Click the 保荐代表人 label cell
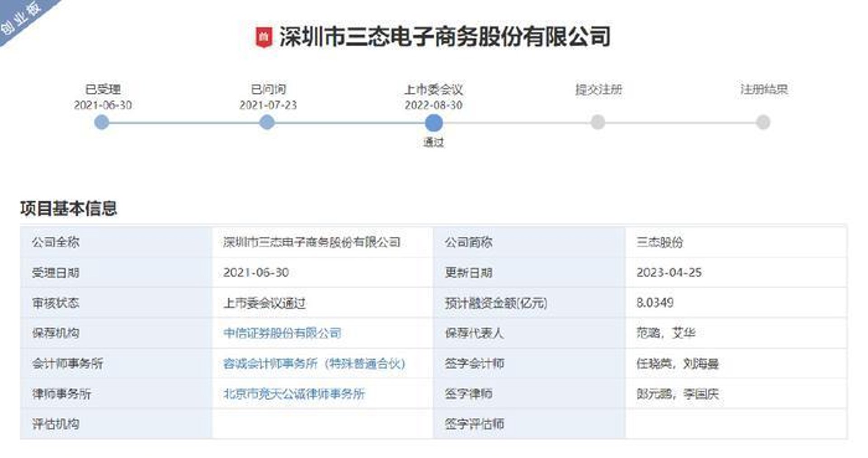Viewport: 868px width, 458px height. [529, 333]
